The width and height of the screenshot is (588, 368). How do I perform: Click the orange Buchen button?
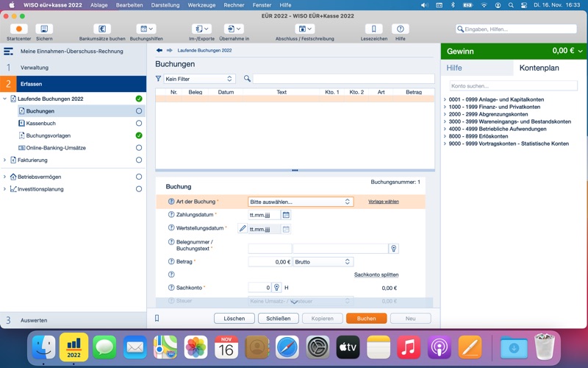(366, 319)
